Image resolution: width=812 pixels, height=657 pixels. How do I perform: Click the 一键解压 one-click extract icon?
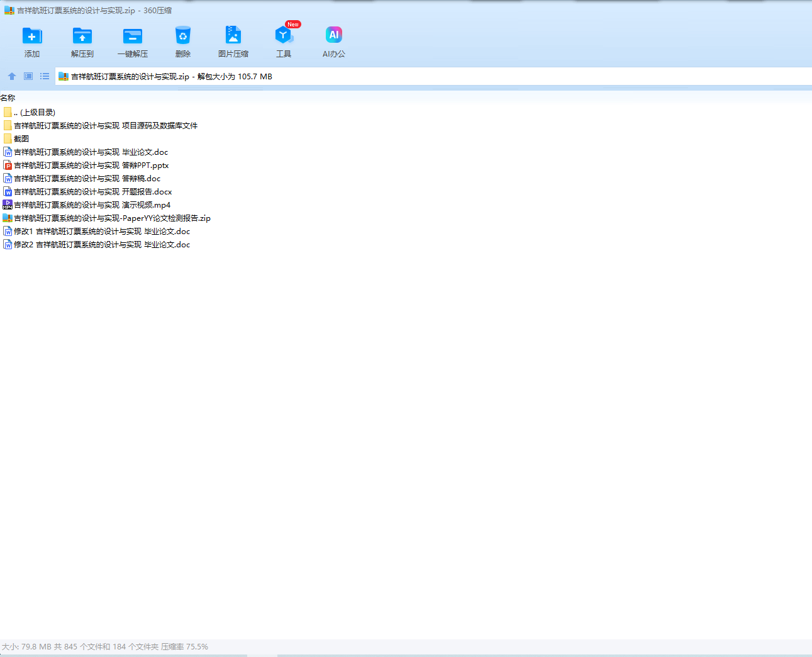coord(133,36)
